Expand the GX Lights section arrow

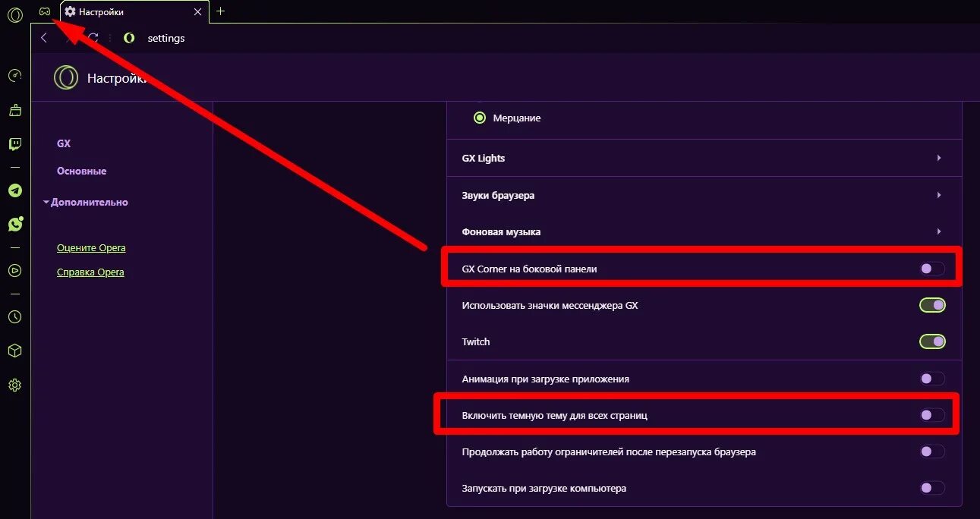coord(939,158)
